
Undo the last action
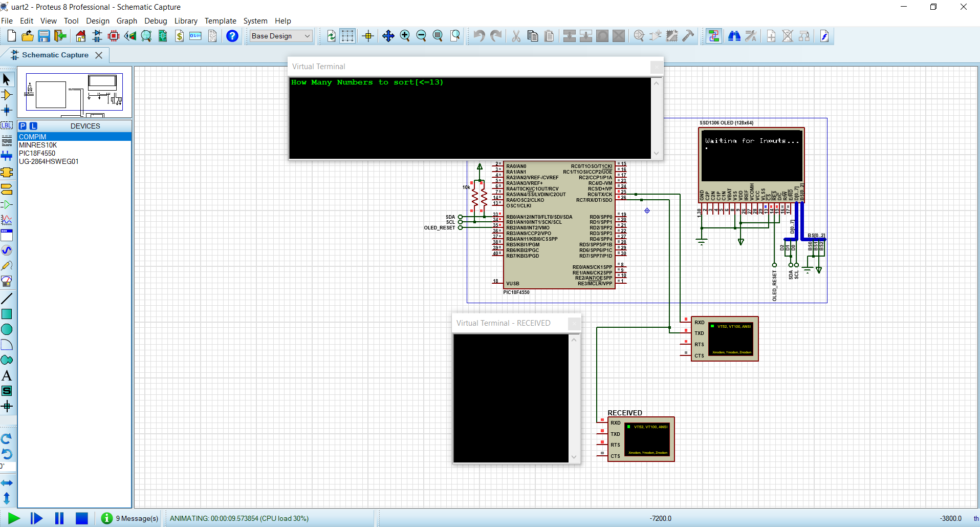(479, 36)
